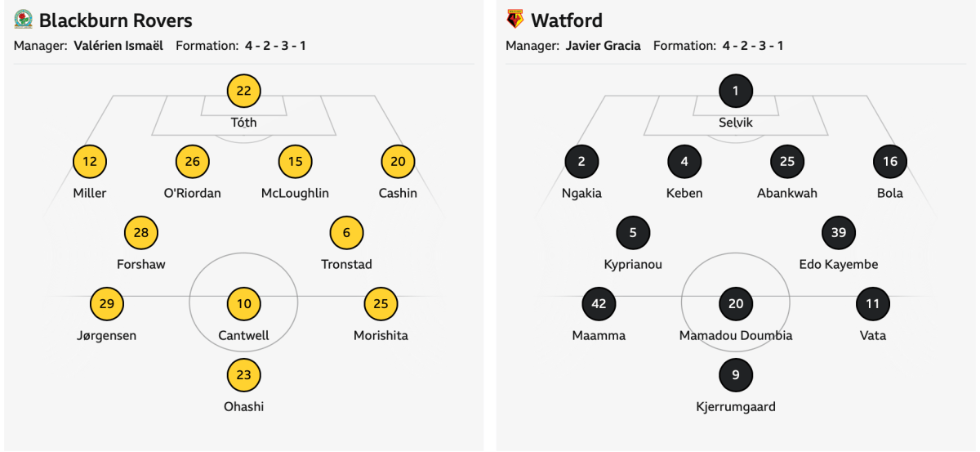Click the Watford club crest
Viewport: 980px width, 452px height.
point(514,19)
